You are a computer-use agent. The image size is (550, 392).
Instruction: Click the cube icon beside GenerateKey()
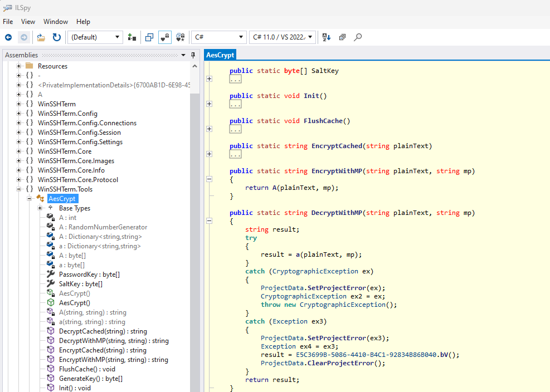coord(51,378)
